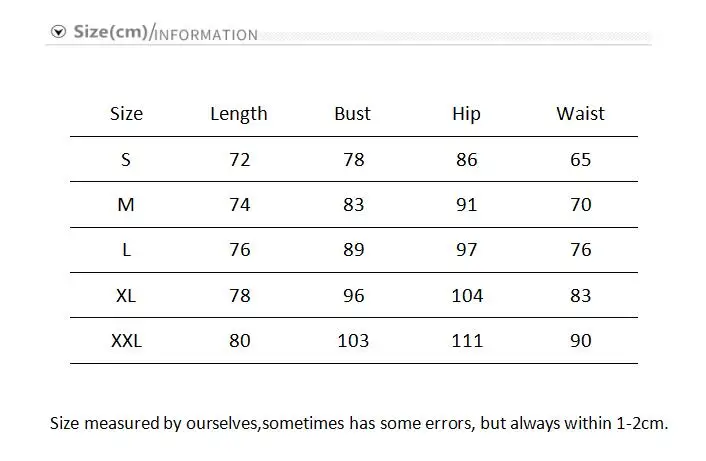Click the circular arrow icon beside Size(cm)
Image resolution: width=706 pixels, height=461 pixels.
59,32
